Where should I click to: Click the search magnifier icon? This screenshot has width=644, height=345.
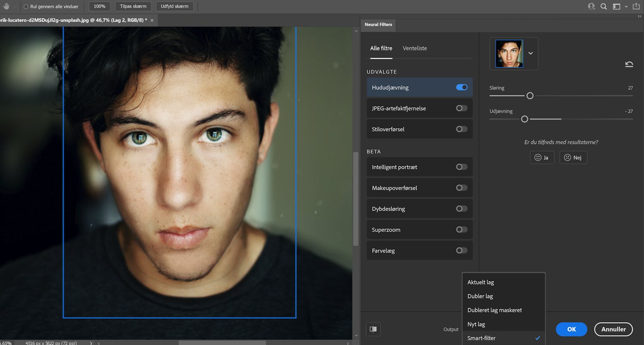[x=604, y=6]
